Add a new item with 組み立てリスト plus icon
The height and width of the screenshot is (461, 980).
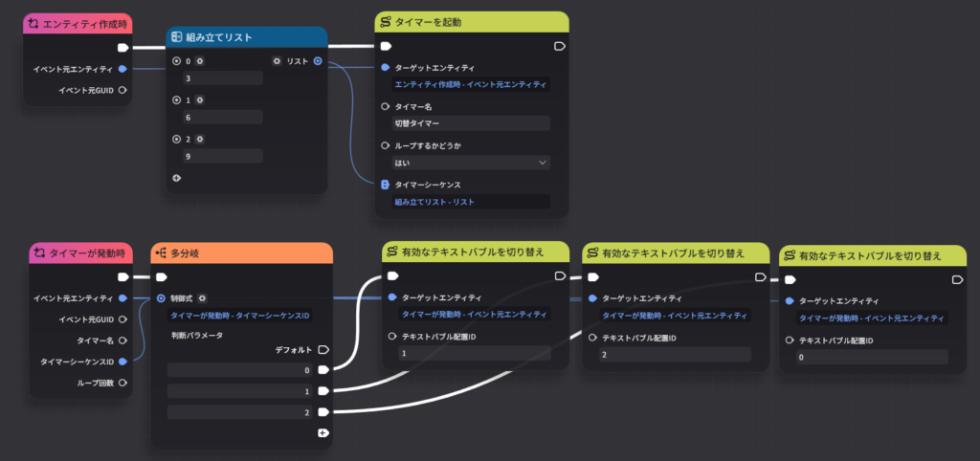tap(176, 178)
